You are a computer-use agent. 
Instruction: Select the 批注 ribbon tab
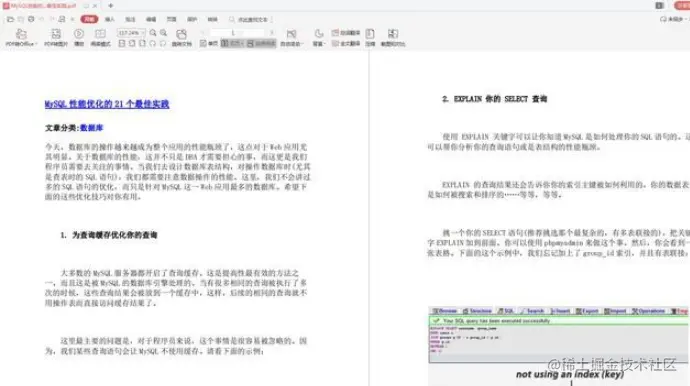pyautogui.click(x=130, y=19)
